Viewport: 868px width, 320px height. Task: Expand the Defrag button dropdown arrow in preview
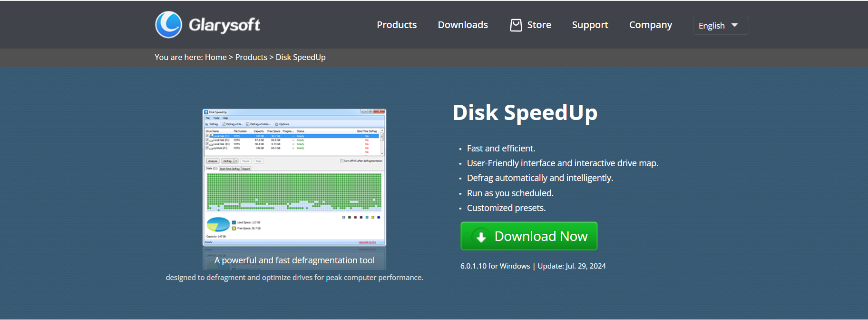point(236,161)
